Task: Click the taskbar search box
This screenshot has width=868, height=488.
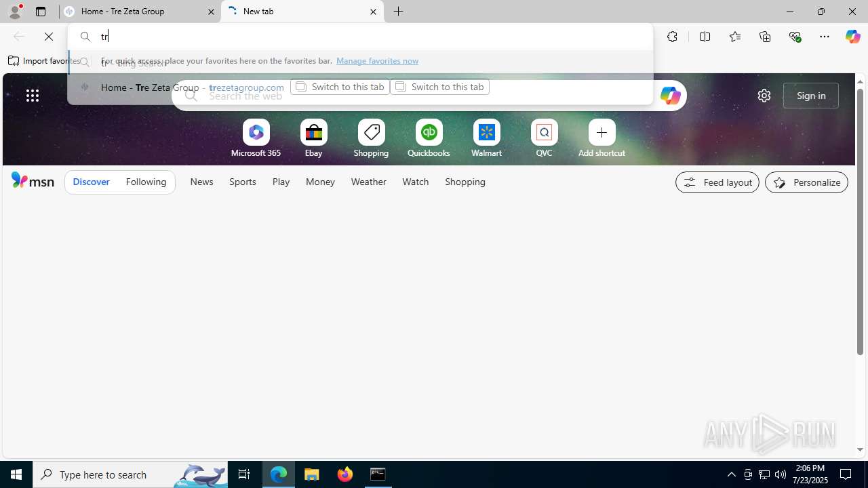Action: click(x=130, y=474)
